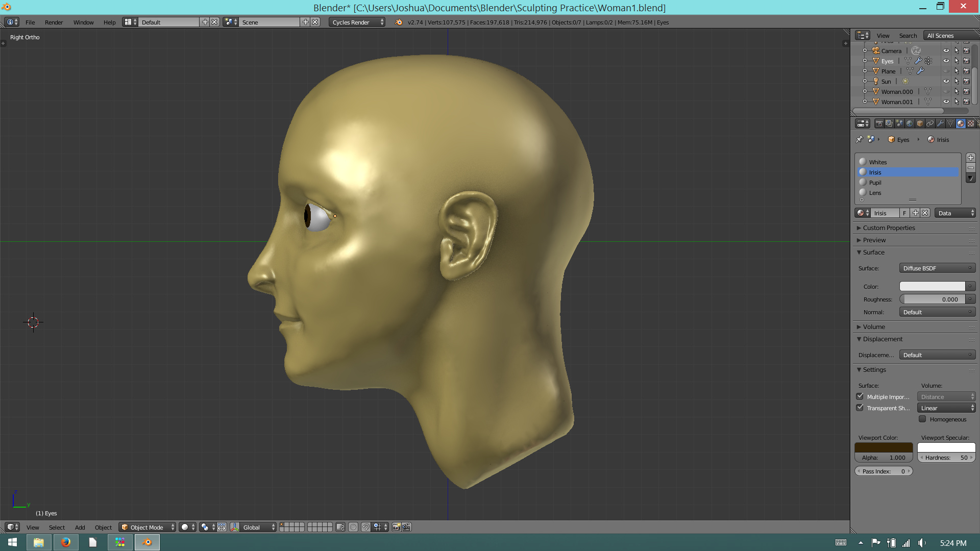Screen dimensions: 980x551
Task: Click the OpenGL render animation clapper icon
Action: (x=407, y=527)
